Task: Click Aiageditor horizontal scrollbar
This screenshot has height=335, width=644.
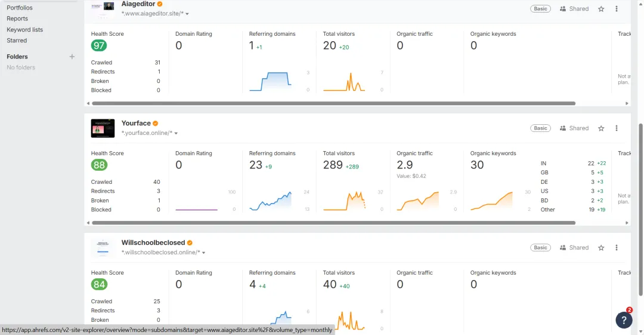Action: 333,103
